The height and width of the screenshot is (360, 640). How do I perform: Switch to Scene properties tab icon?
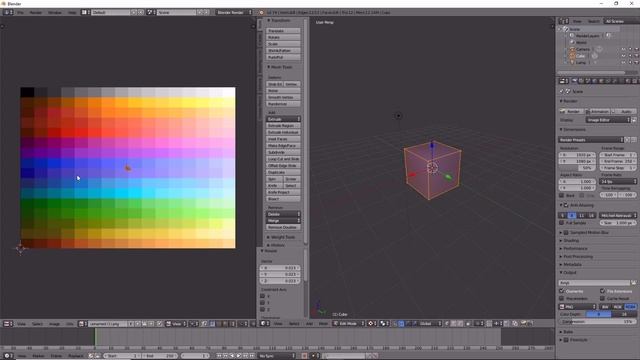[x=588, y=81]
